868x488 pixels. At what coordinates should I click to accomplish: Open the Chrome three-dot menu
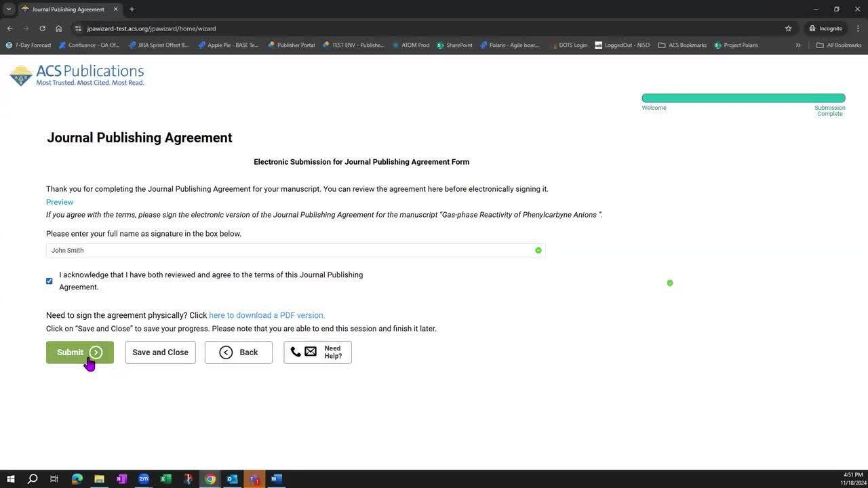858,28
